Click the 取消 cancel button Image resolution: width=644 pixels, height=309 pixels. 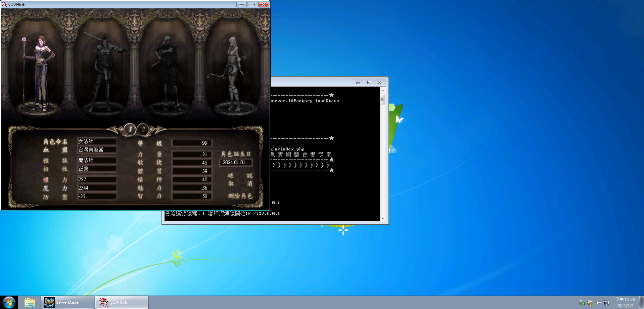pos(240,184)
